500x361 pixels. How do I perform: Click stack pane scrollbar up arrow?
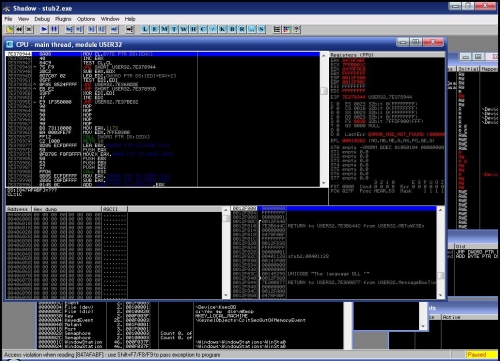440,210
